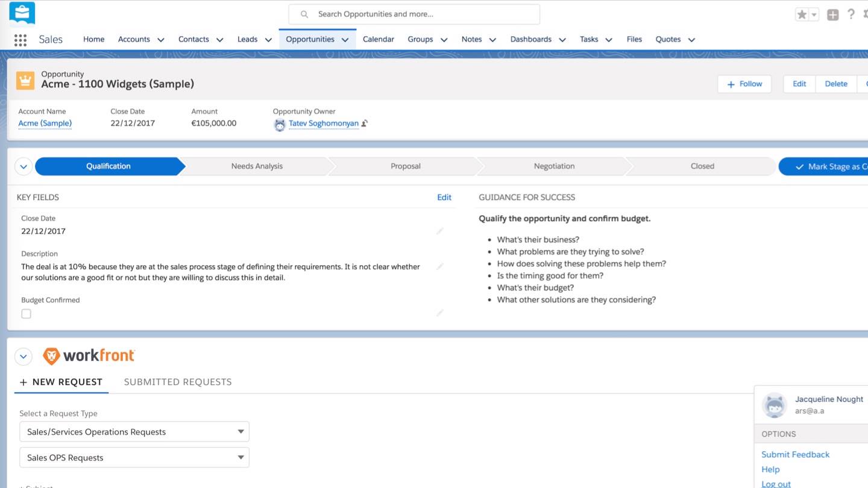
Task: Click the global add plus icon
Action: (832, 15)
